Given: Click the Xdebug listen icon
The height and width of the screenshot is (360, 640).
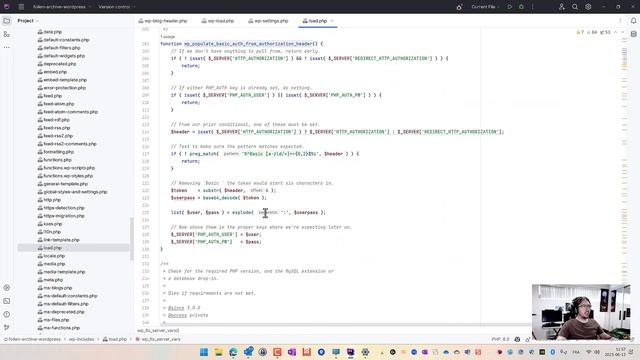Looking at the screenshot, I should point(459,7).
